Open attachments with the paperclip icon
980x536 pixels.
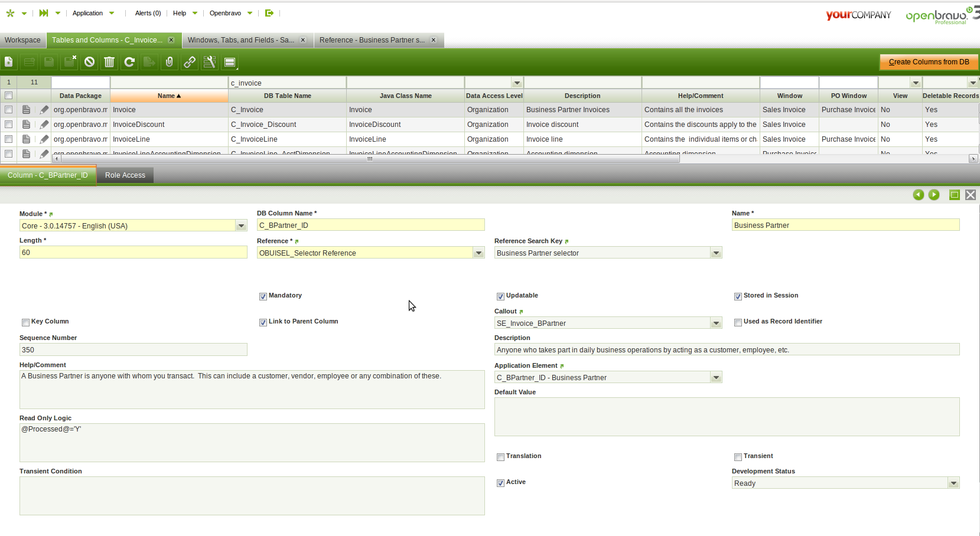pos(170,62)
